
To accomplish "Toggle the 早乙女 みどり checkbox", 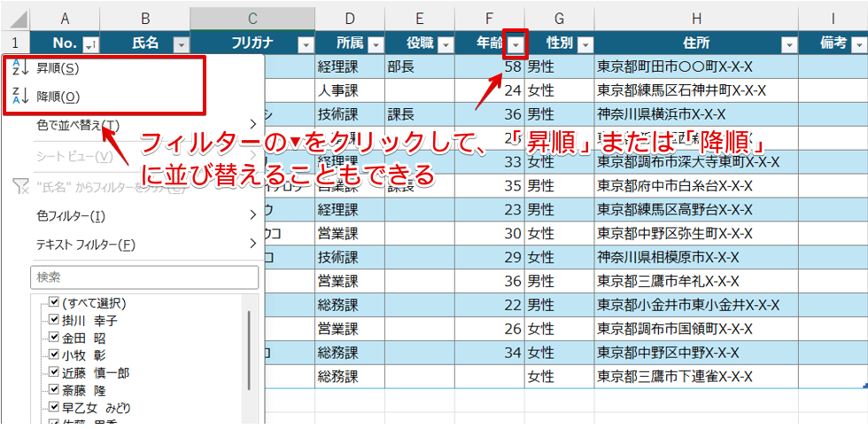I will click(54, 408).
